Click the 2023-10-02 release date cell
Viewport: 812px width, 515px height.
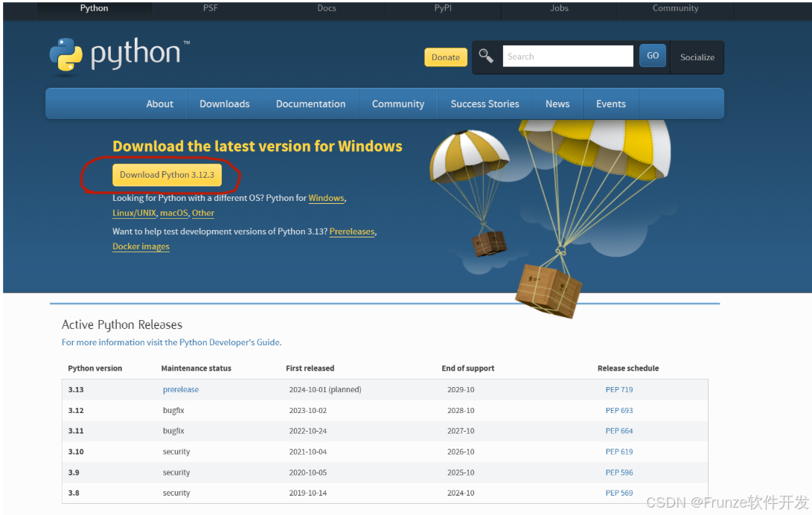pos(308,411)
